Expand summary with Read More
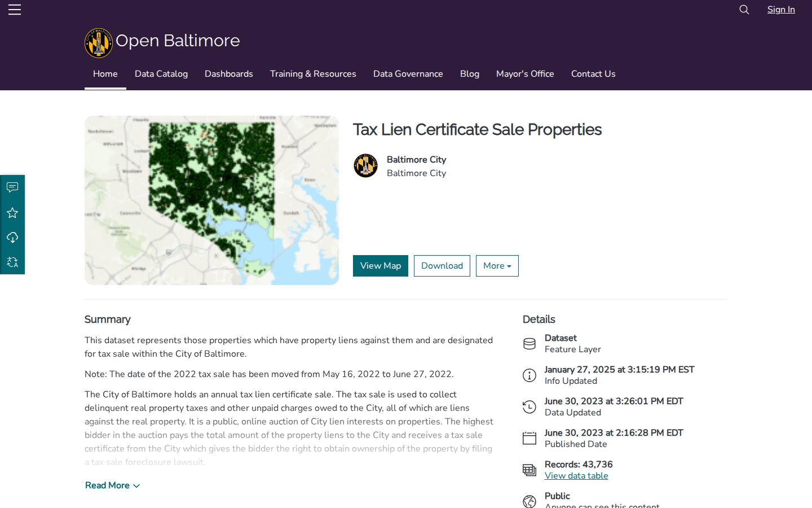 click(112, 485)
